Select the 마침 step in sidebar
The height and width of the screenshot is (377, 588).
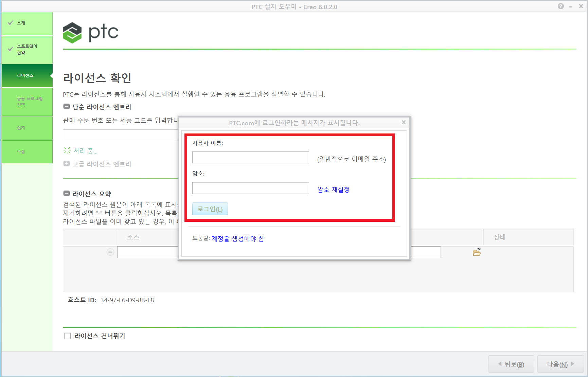pyautogui.click(x=27, y=151)
